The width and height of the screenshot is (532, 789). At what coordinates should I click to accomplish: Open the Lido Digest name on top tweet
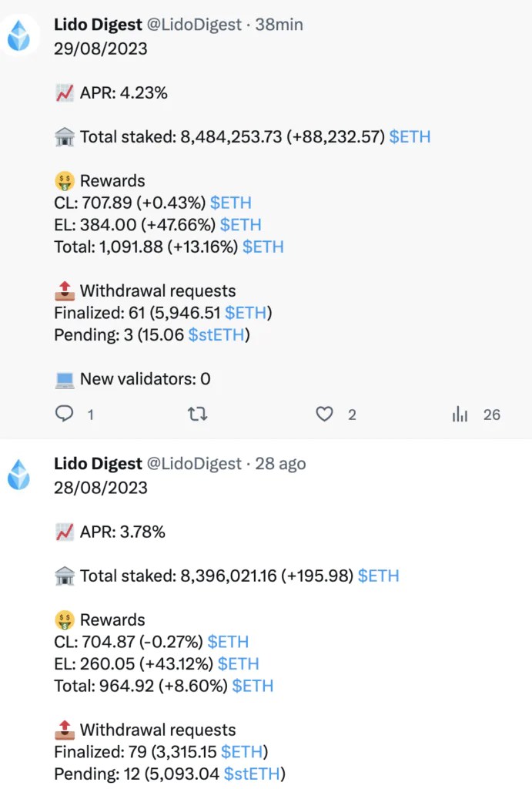tap(98, 25)
